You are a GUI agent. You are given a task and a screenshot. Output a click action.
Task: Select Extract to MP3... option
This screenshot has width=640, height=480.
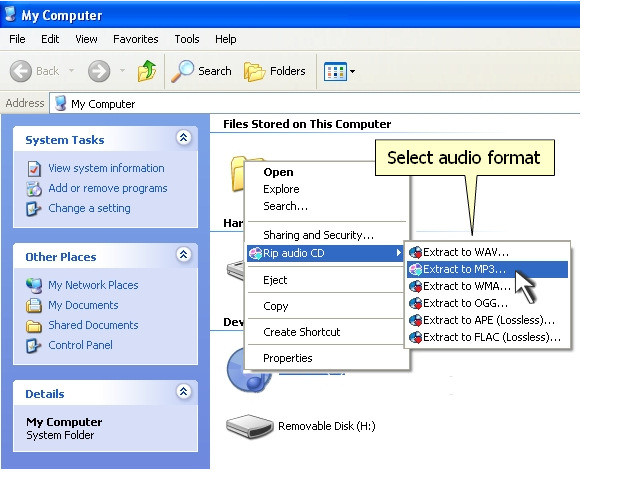pos(487,269)
